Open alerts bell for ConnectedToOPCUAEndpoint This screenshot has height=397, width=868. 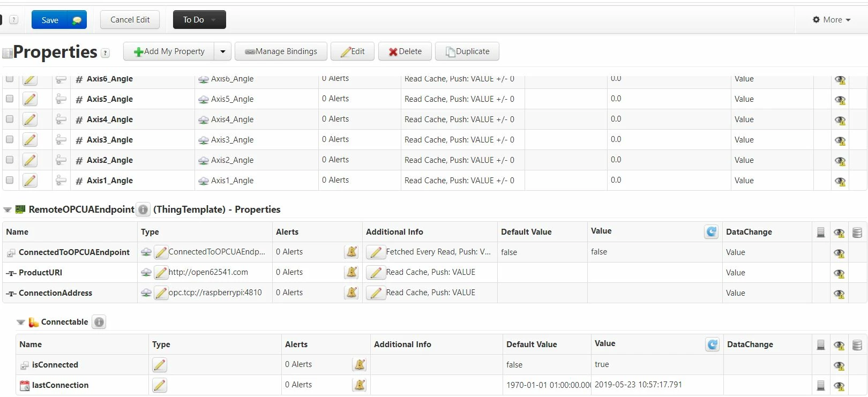click(351, 252)
